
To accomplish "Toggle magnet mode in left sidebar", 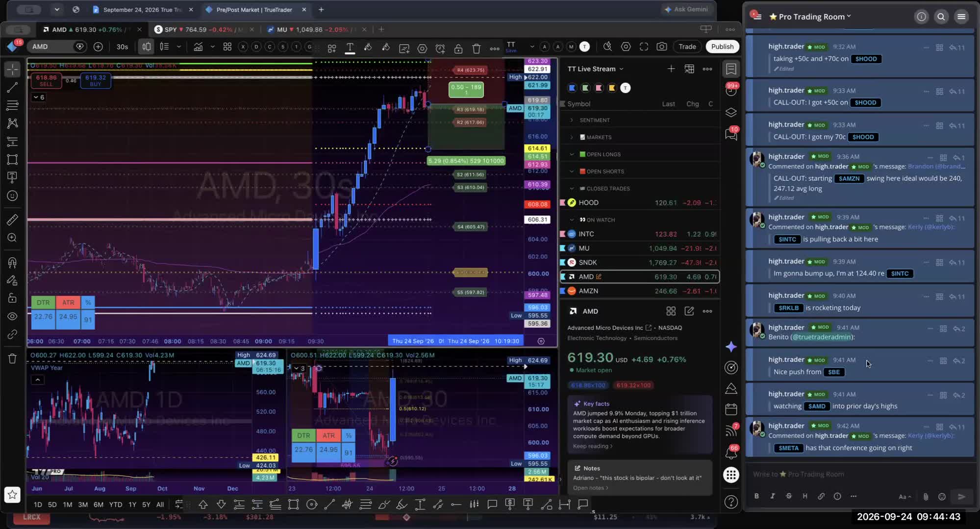I will [x=12, y=263].
